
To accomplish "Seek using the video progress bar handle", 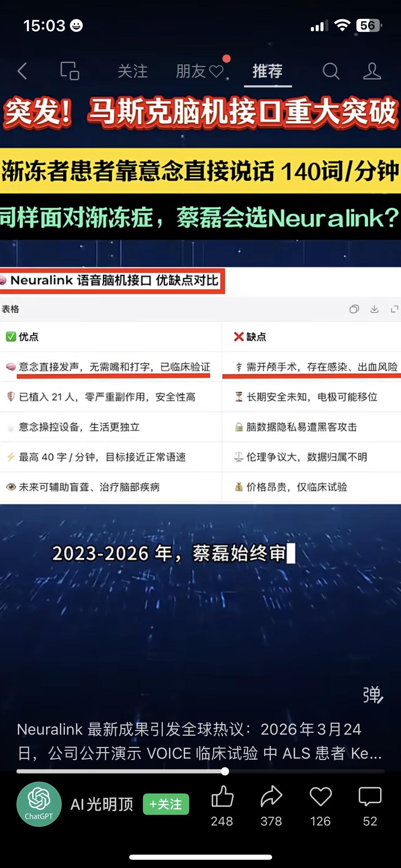I will click(225, 771).
